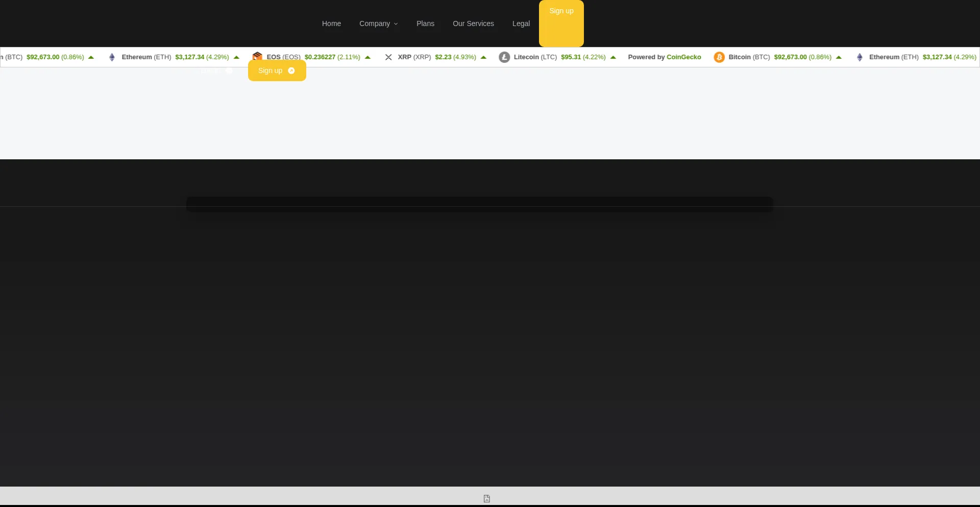Screen dimensions: 980x507
Task: Select Legal in the navigation bar
Action: (x=521, y=23)
